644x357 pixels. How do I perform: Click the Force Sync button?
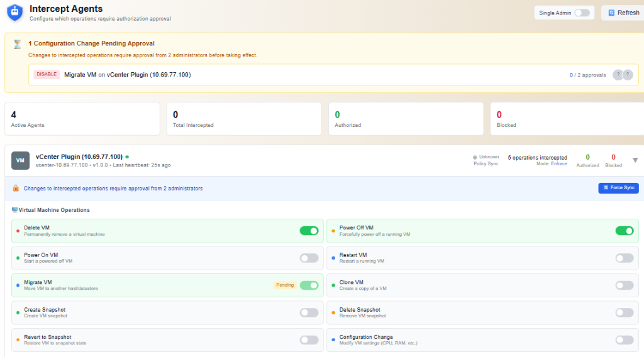[x=618, y=187]
